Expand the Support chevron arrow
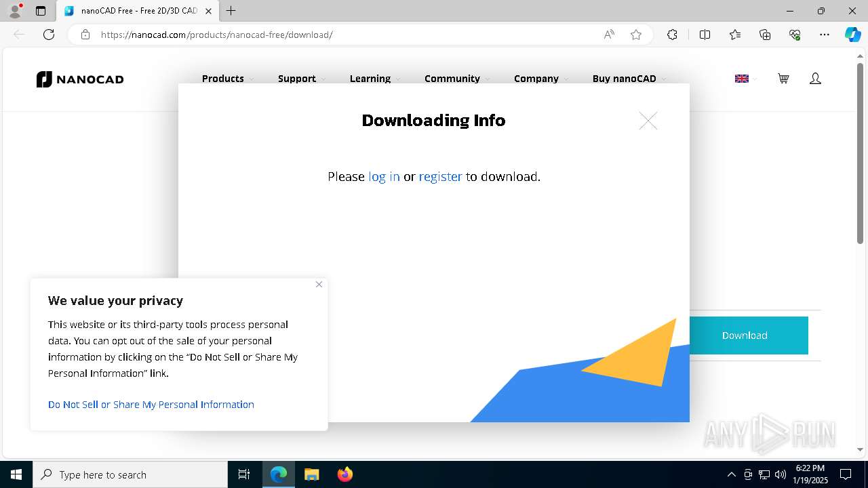 [323, 79]
